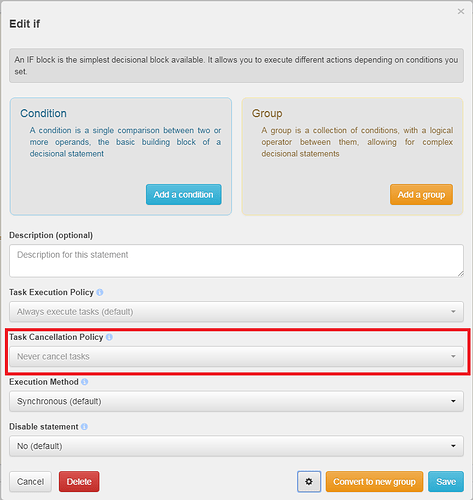The width and height of the screenshot is (473, 500).
Task: Focus the Description for this statement field
Action: tap(236, 261)
